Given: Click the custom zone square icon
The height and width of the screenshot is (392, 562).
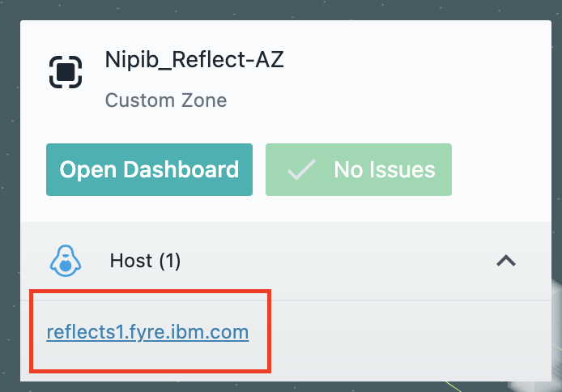Looking at the screenshot, I should pyautogui.click(x=66, y=71).
